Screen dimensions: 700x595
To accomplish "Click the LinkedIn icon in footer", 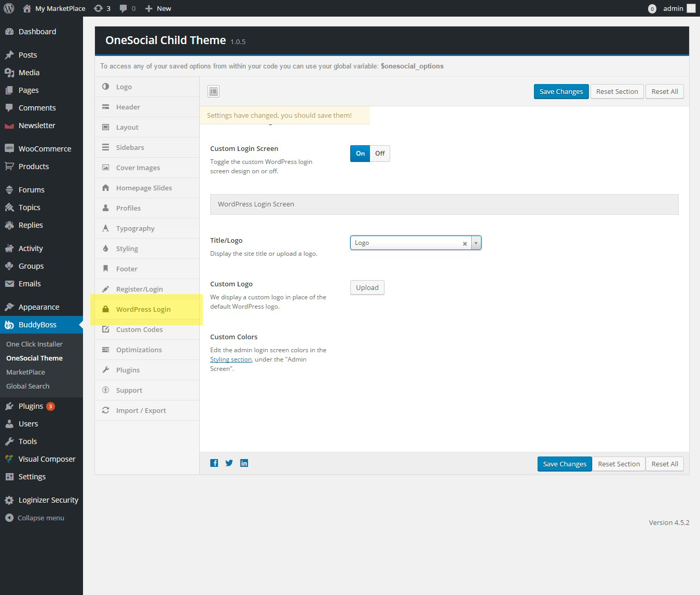I will coord(244,463).
